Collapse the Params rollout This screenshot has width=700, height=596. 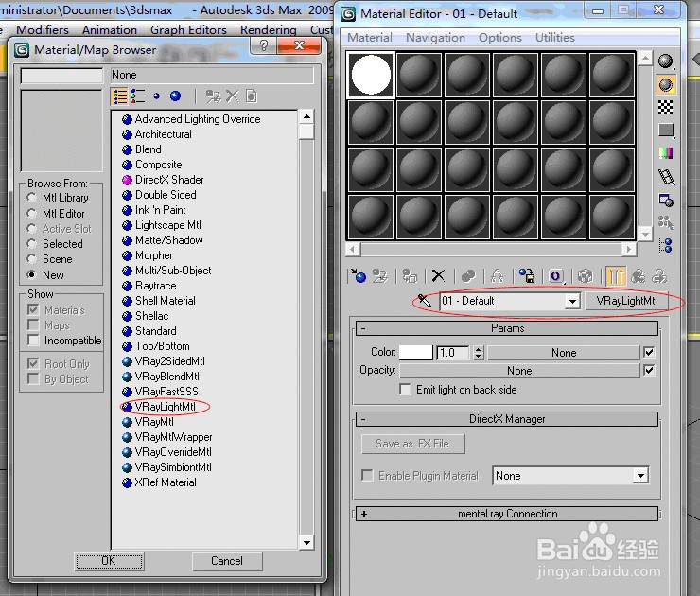tap(507, 328)
